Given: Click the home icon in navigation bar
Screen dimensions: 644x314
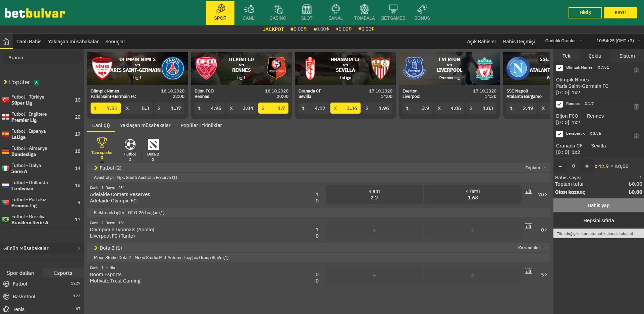Looking at the screenshot, I should 6,42.
